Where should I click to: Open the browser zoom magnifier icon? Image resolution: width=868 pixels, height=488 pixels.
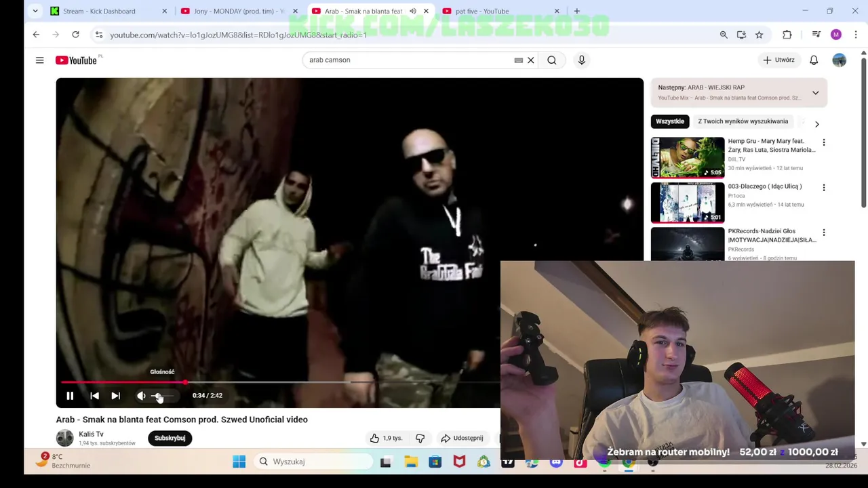(724, 35)
